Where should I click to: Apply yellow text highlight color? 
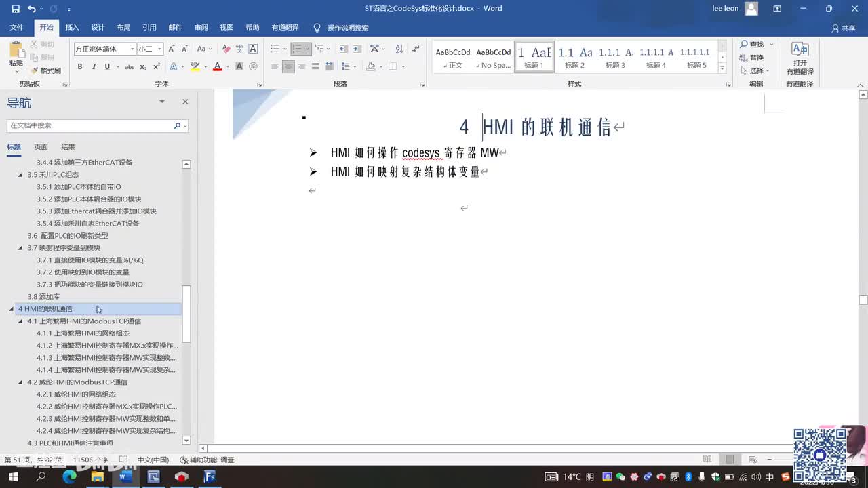click(195, 66)
